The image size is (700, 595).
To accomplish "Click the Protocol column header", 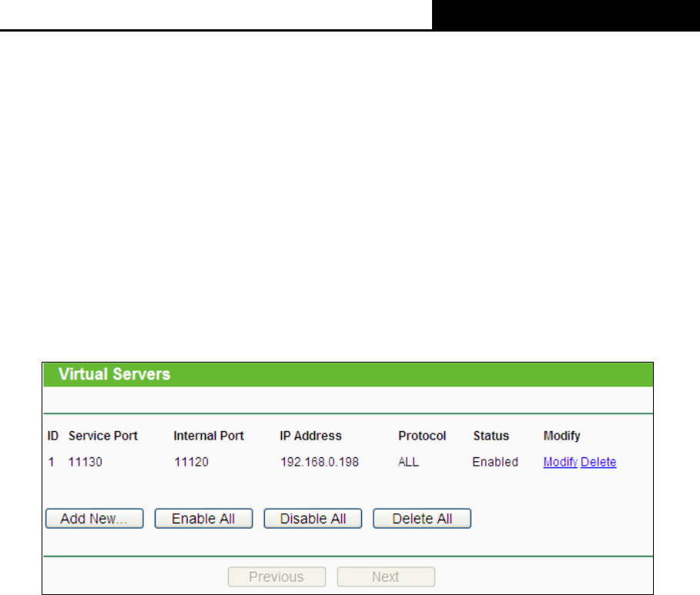I will [x=422, y=436].
